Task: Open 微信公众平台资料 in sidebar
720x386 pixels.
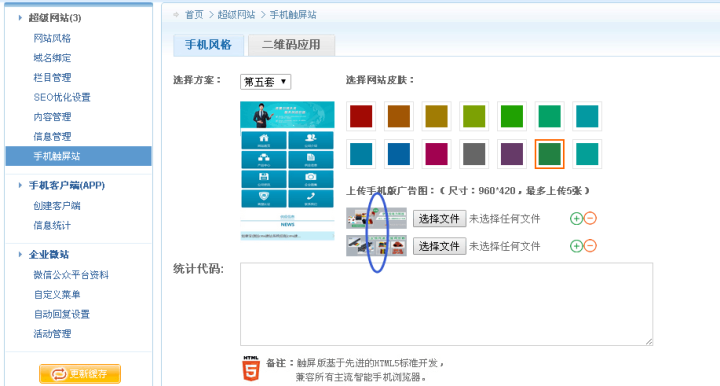Action: (x=71, y=275)
